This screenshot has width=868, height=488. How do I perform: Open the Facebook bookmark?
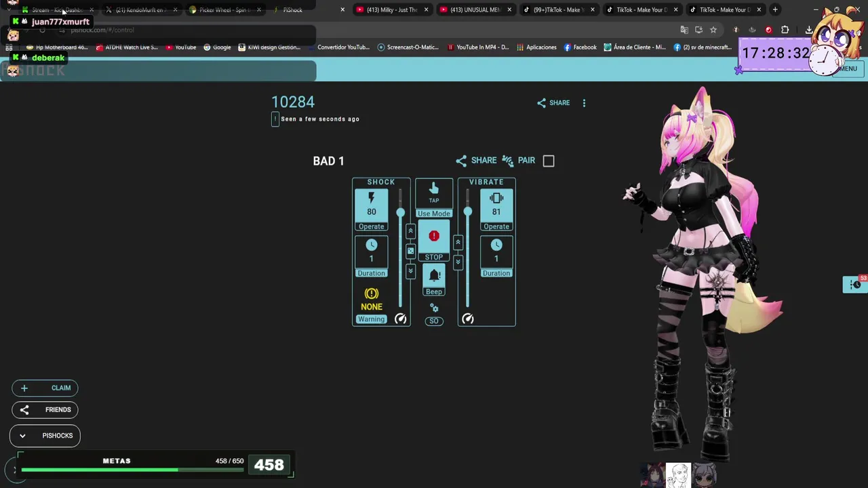580,47
